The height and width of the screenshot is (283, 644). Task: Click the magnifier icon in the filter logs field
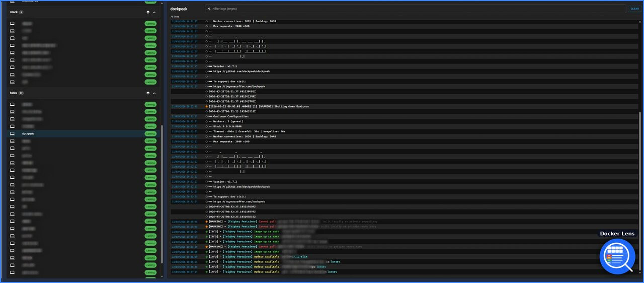click(x=209, y=9)
